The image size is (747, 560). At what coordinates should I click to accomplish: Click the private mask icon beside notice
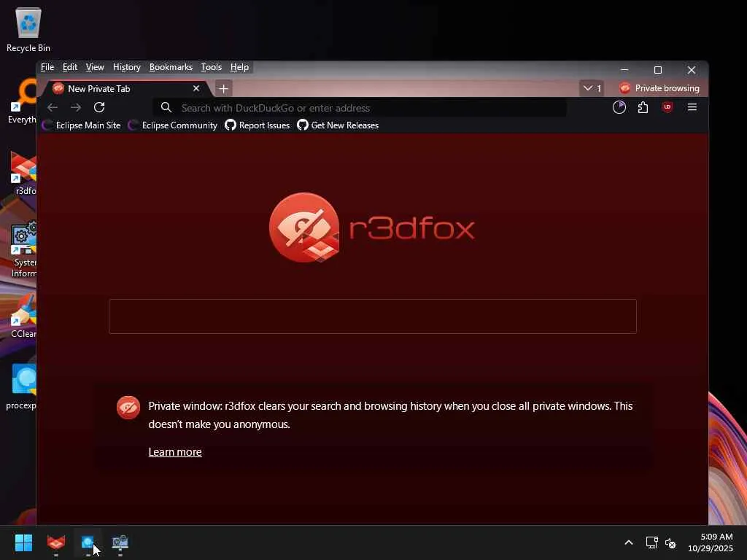128,408
